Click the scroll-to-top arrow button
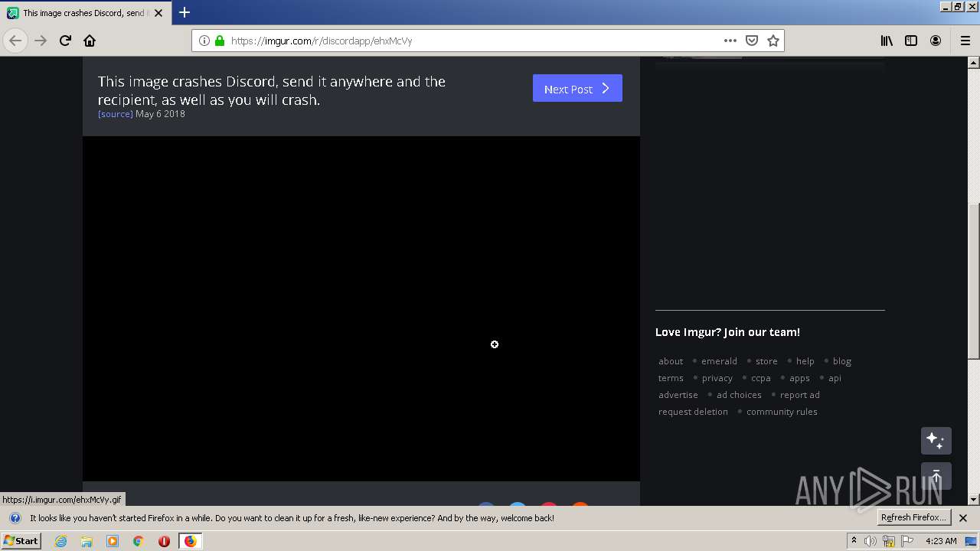 coord(936,476)
